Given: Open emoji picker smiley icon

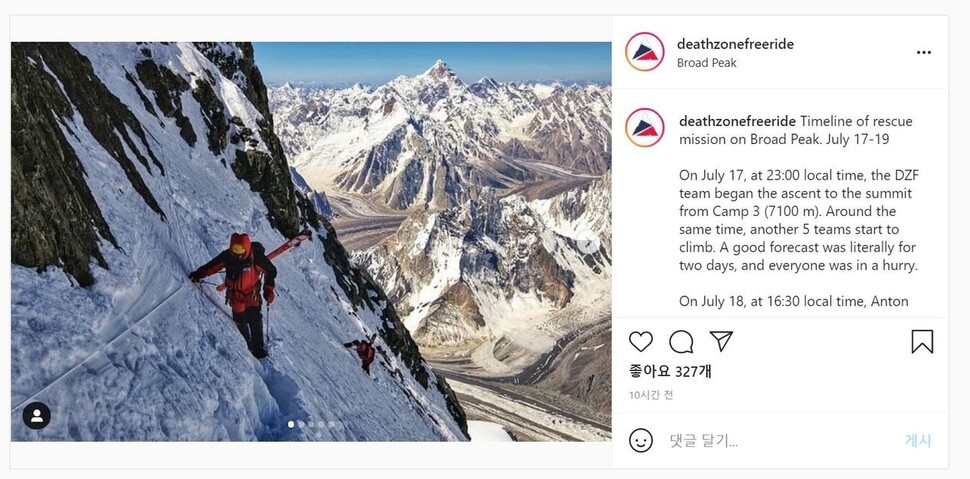Looking at the screenshot, I should 641,441.
